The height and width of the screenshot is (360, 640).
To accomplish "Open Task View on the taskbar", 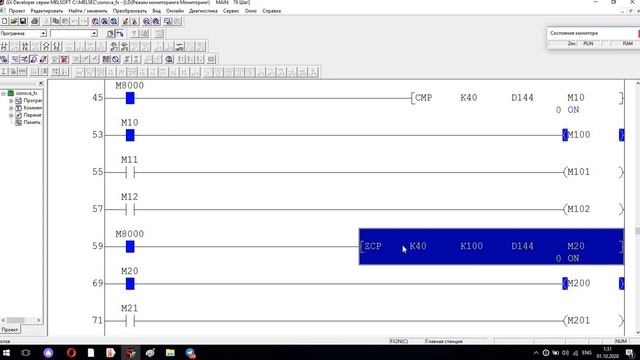I will pyautogui.click(x=26, y=353).
